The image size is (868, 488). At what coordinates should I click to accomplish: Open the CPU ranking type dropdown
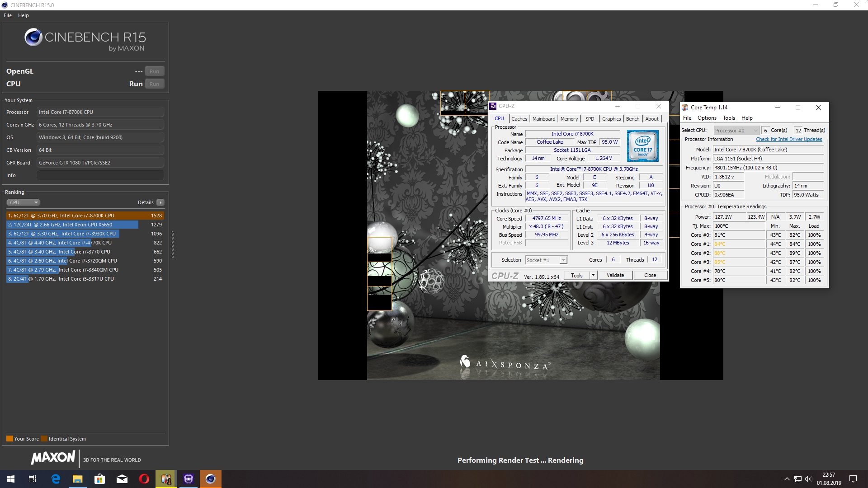(x=24, y=202)
